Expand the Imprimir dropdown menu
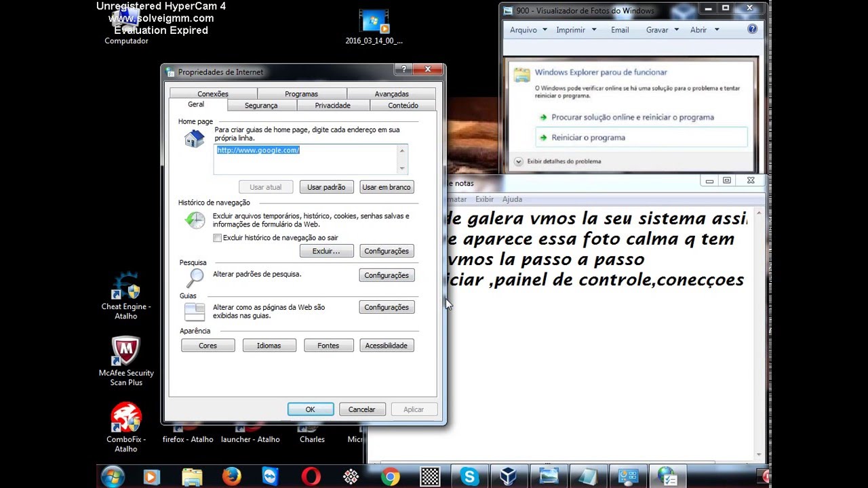This screenshot has height=488, width=868. click(576, 30)
